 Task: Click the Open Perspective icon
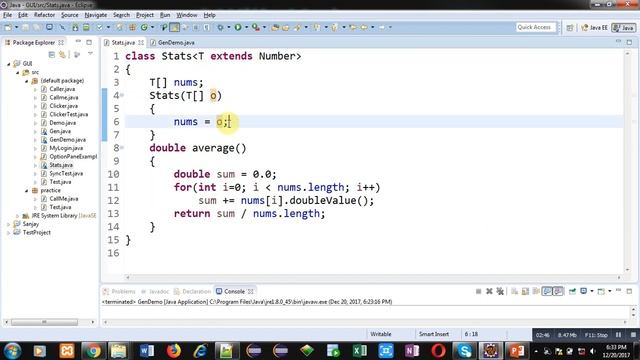[x=570, y=28]
